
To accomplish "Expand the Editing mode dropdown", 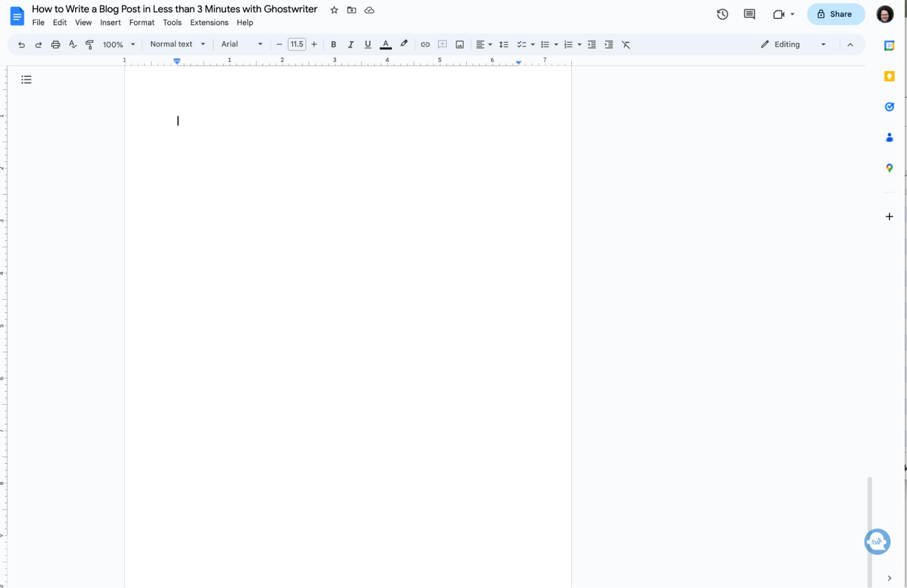I will 793,44.
